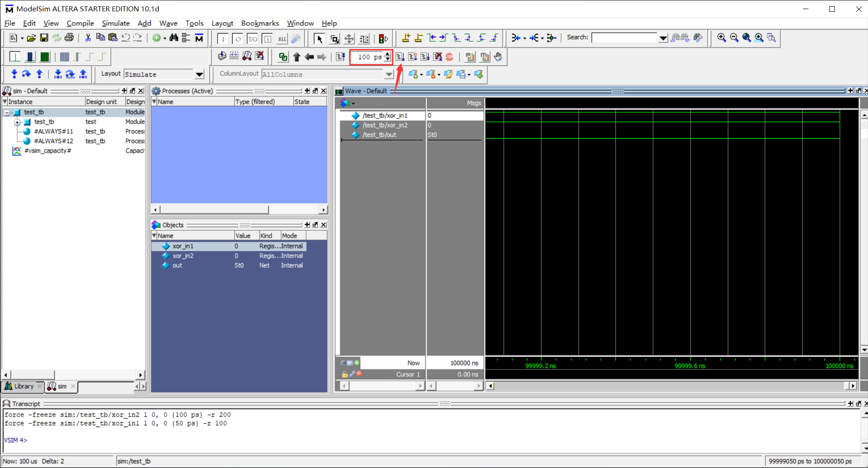Click the Find binoculars icon

174,38
